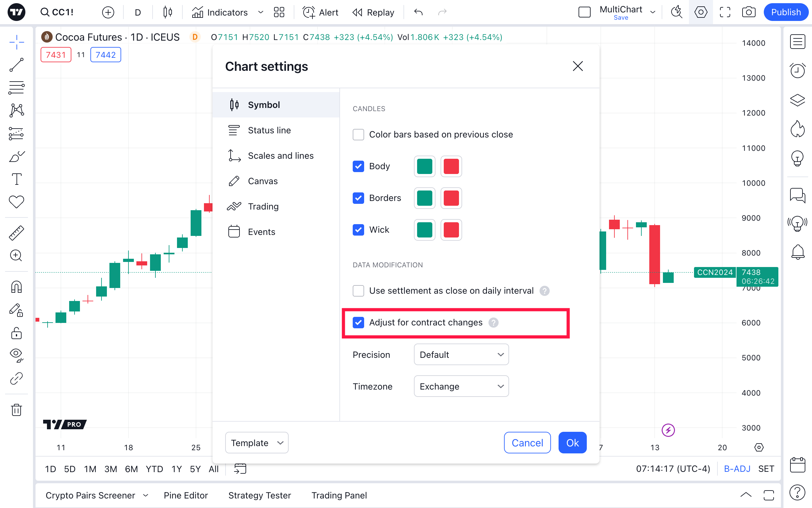Image resolution: width=812 pixels, height=508 pixels.
Task: Lock all drawing tools
Action: (x=16, y=333)
